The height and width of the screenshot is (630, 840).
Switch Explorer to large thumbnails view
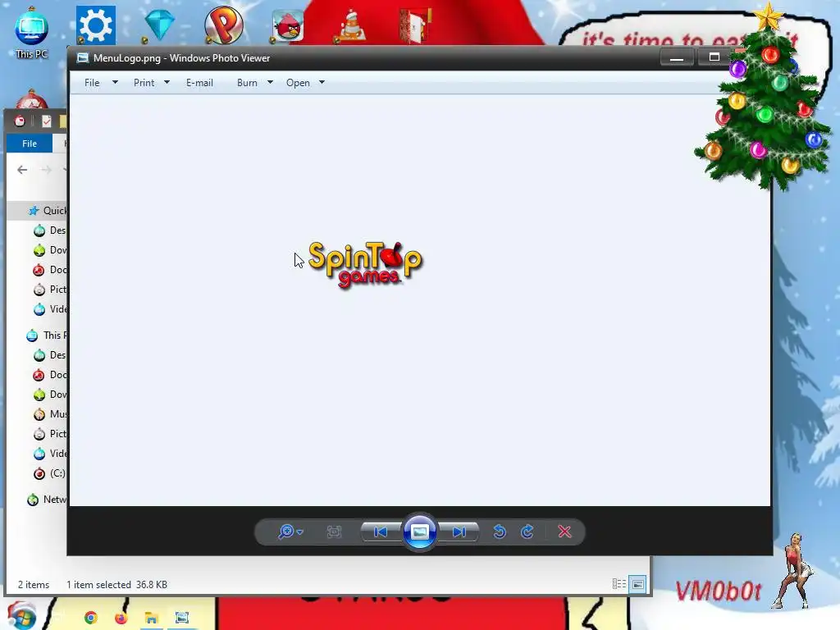click(637, 584)
